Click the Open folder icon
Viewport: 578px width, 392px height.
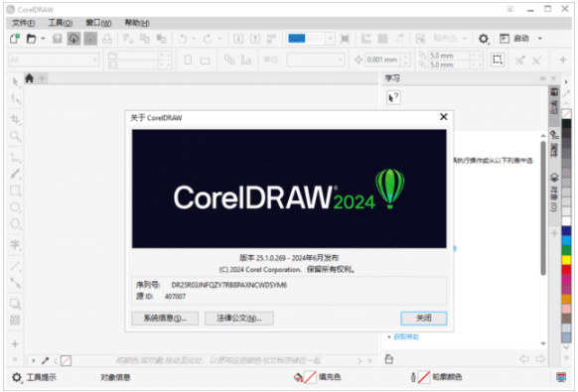[32, 39]
